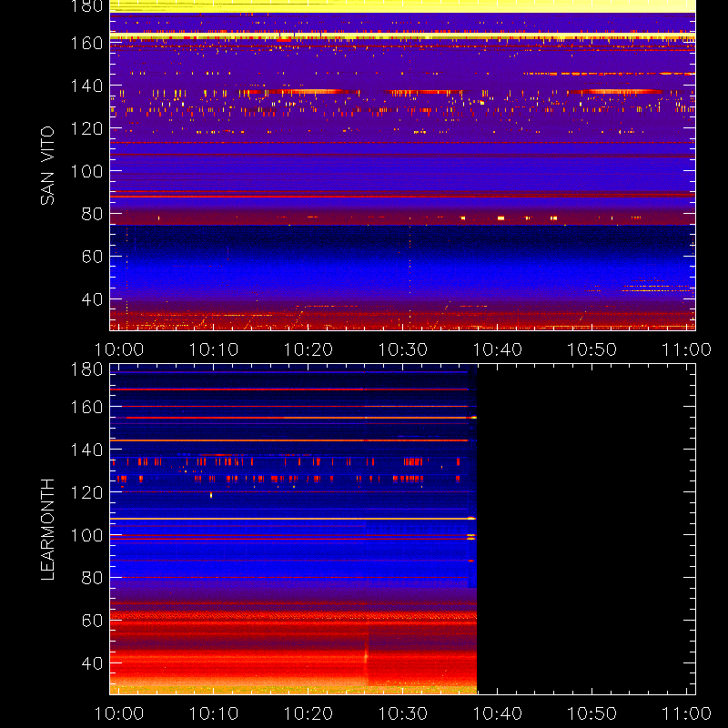Screen dimensions: 728x728
Task: Select 10:30 time label under San Vito plot
Action: (x=403, y=349)
